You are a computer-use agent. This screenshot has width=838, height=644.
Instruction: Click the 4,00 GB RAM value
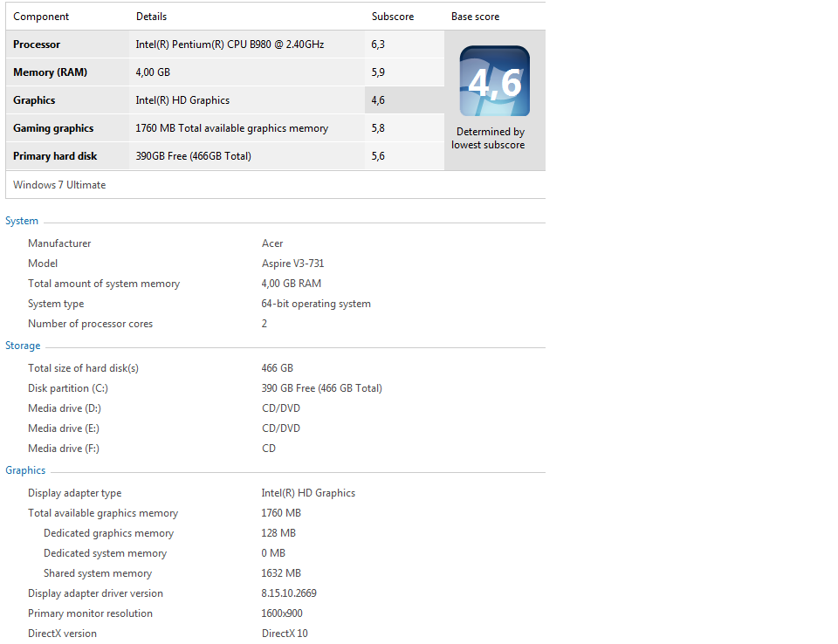pos(292,284)
